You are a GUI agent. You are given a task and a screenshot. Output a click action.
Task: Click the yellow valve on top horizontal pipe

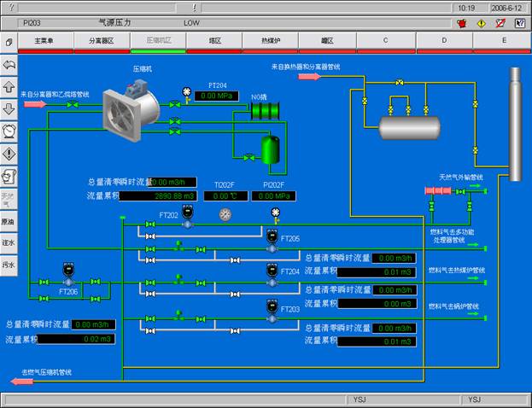coord(400,83)
